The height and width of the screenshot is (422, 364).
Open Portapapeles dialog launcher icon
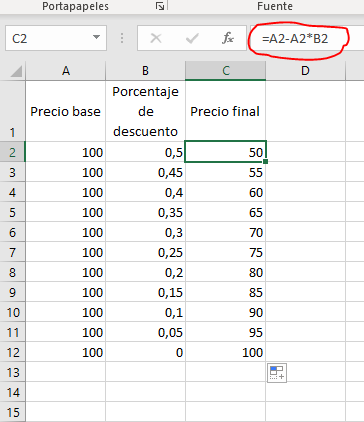pos(160,6)
